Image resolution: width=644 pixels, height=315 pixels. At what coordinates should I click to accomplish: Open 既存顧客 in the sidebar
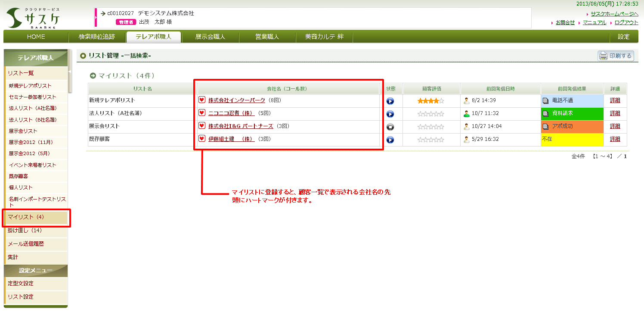[37, 176]
